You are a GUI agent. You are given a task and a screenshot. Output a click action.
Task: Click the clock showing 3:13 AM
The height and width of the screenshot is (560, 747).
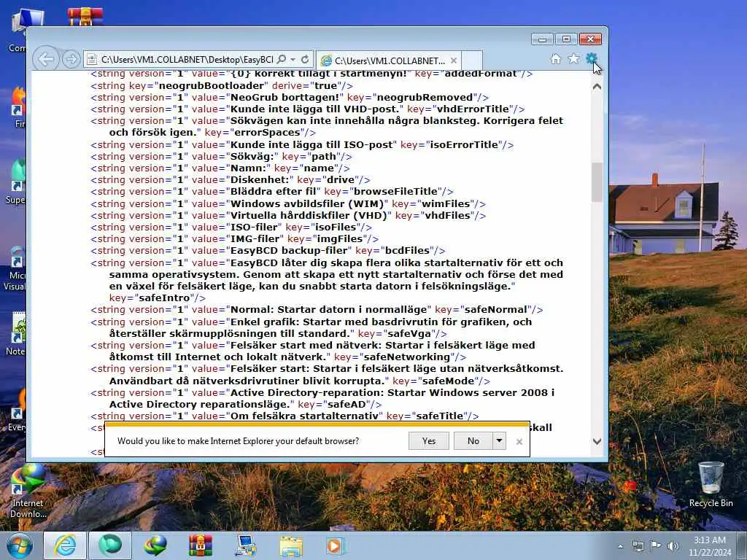tap(709, 540)
